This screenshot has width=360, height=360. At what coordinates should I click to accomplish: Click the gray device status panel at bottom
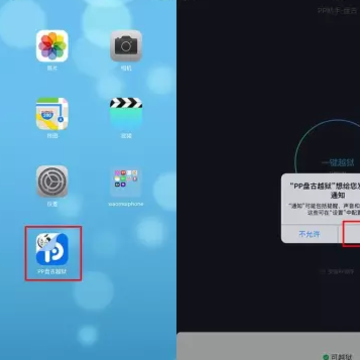pos(268,347)
